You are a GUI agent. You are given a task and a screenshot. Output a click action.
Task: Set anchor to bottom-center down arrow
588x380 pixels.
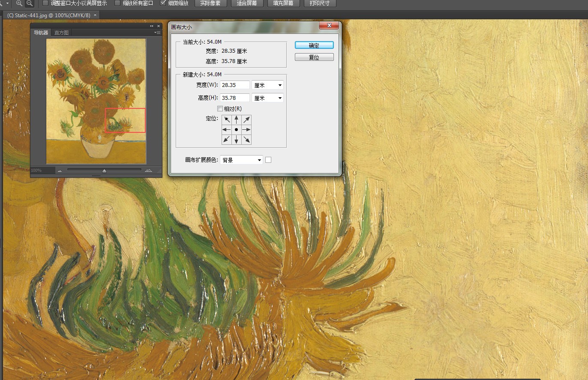(237, 140)
